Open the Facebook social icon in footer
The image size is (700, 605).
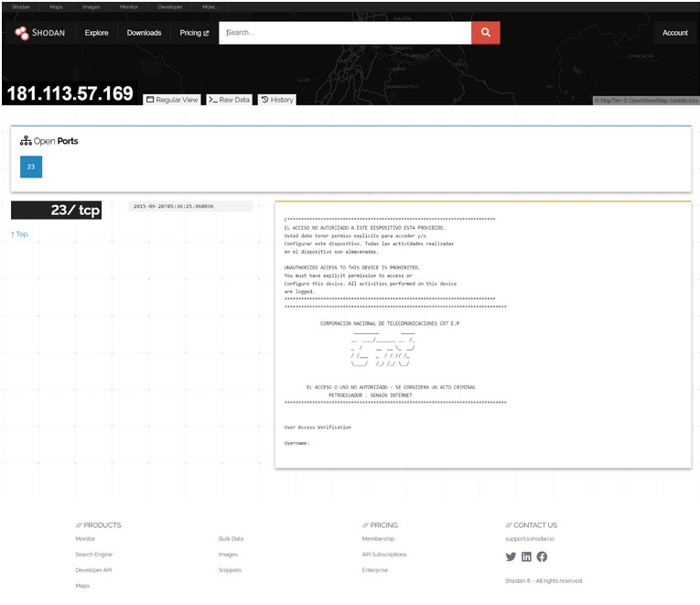tap(542, 556)
